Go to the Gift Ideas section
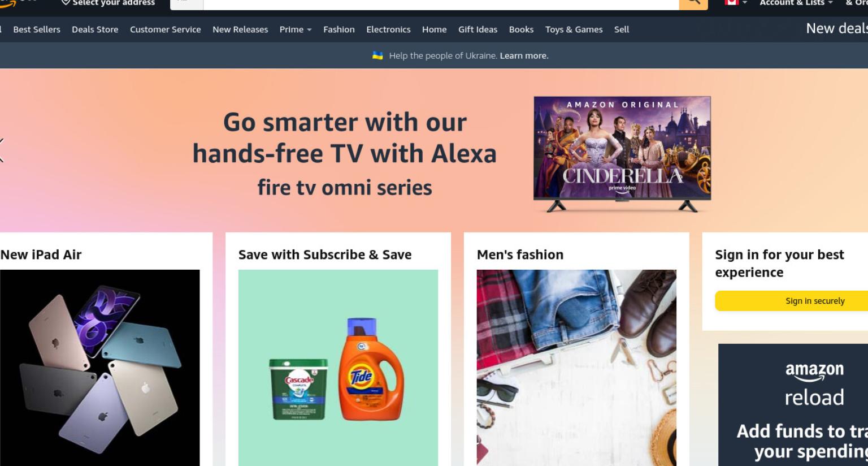Screen dimensions: 868x466 (478, 29)
